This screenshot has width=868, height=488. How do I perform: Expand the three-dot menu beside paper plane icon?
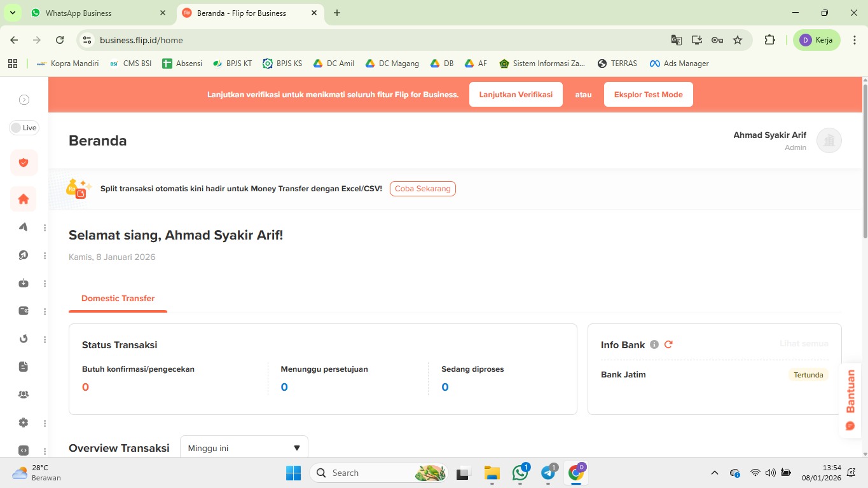[45, 227]
